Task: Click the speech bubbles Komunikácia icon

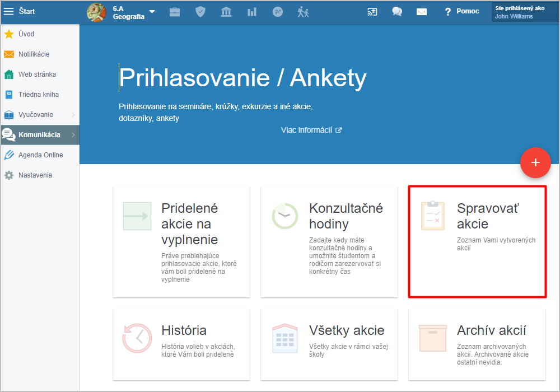Action: 9,135
